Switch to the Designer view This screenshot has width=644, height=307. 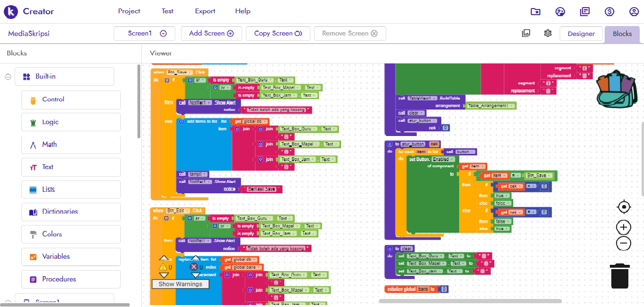(x=581, y=34)
